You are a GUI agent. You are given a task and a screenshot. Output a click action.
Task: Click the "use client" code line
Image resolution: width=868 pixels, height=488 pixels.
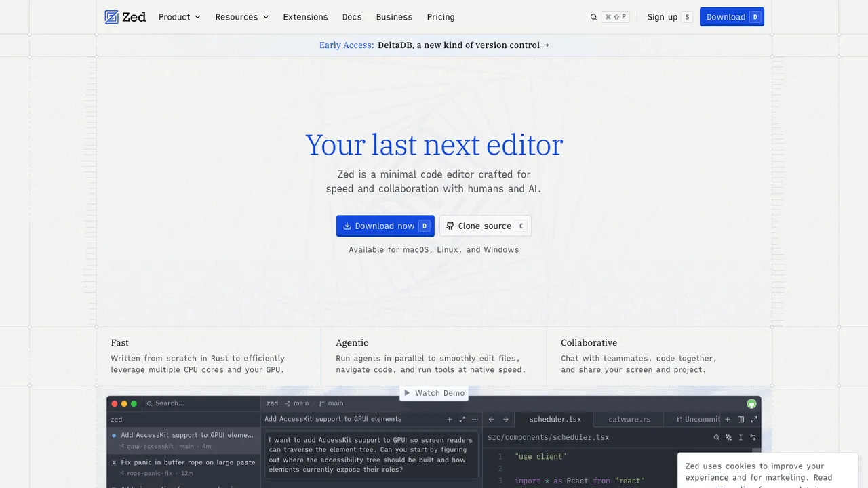tap(540, 457)
